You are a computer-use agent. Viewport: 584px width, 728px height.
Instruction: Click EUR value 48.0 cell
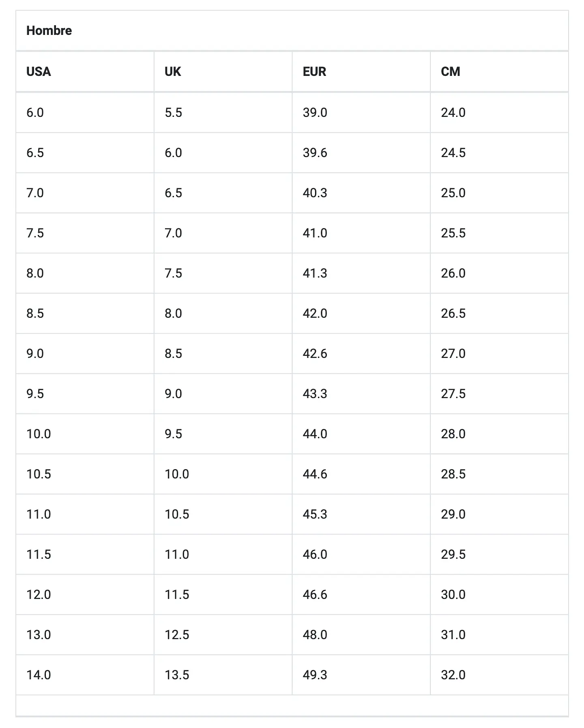(361, 635)
